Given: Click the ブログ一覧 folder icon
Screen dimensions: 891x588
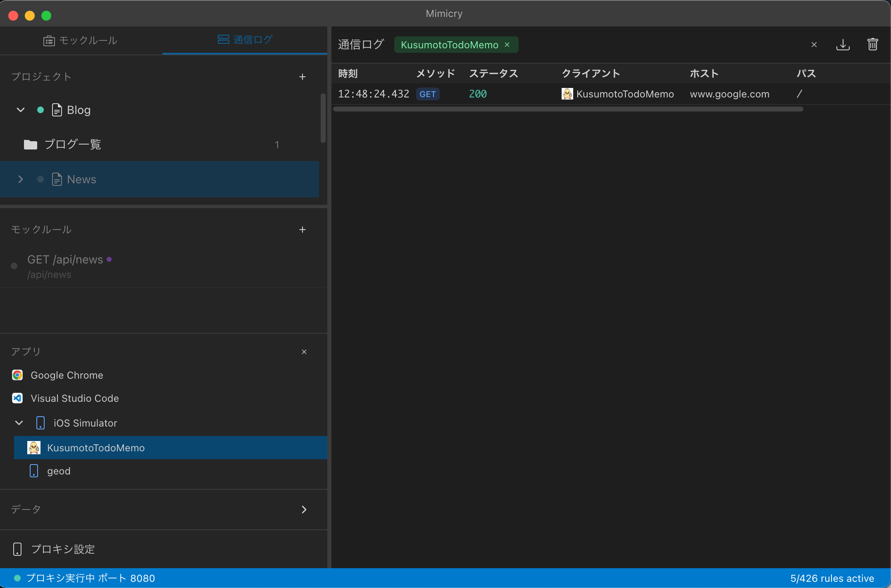Looking at the screenshot, I should (31, 145).
